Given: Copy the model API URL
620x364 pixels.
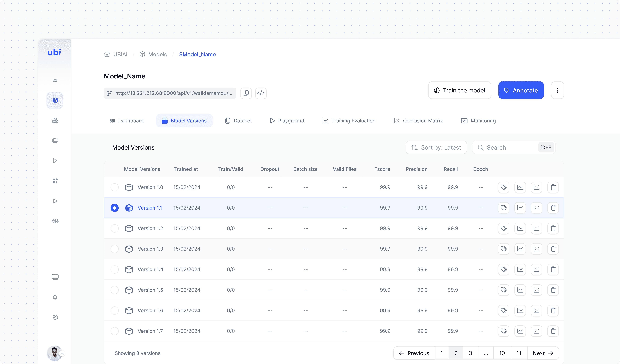Looking at the screenshot, I should point(246,93).
